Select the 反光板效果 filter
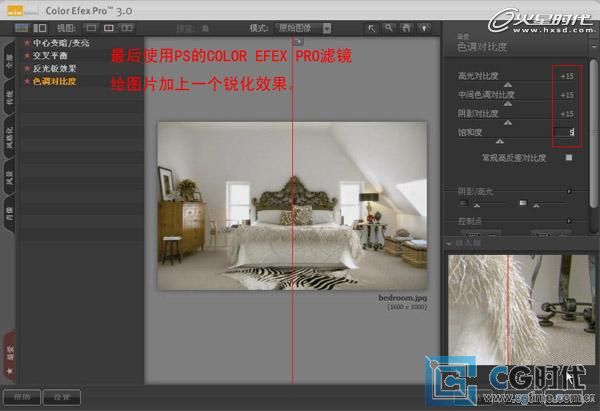Screen dimensions: 600x411 click(54, 68)
